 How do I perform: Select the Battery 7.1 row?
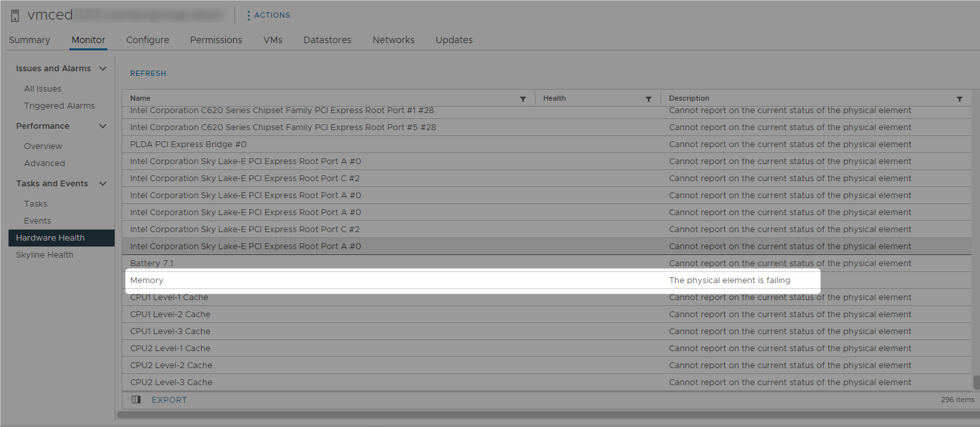point(393,264)
